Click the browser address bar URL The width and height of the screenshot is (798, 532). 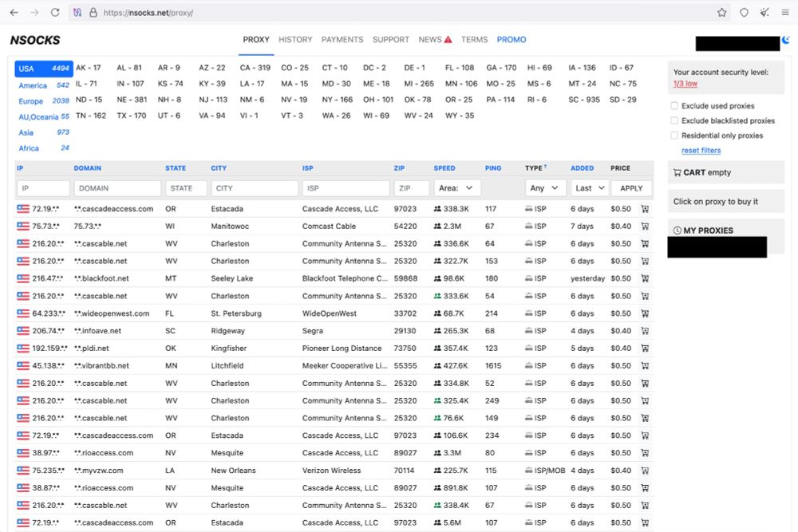[x=148, y=13]
